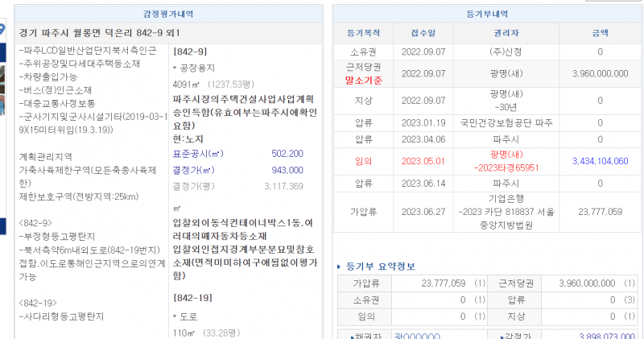Select the 등기부내역 panel header
The image size is (644, 339).
487,14
